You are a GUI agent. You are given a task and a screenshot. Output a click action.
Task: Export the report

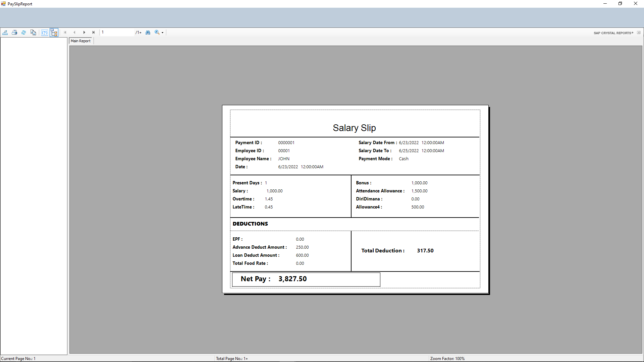point(5,32)
